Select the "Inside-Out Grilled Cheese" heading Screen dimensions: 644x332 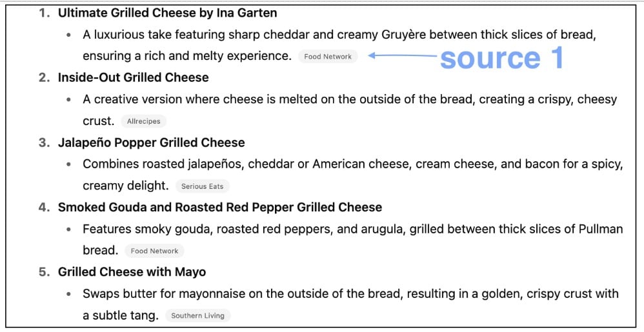click(133, 77)
